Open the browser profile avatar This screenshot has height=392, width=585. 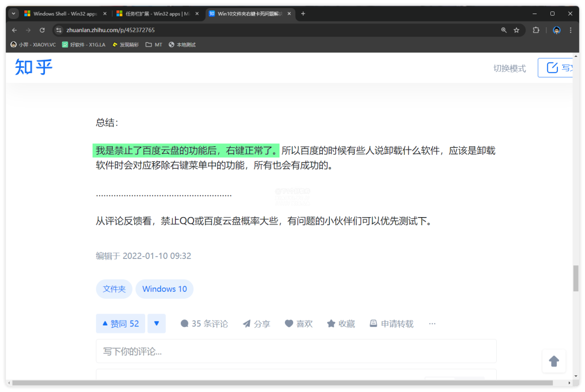tap(557, 30)
